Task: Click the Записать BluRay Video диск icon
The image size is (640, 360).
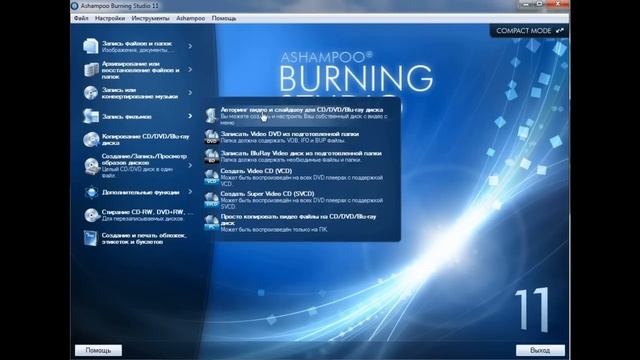Action: [x=211, y=156]
